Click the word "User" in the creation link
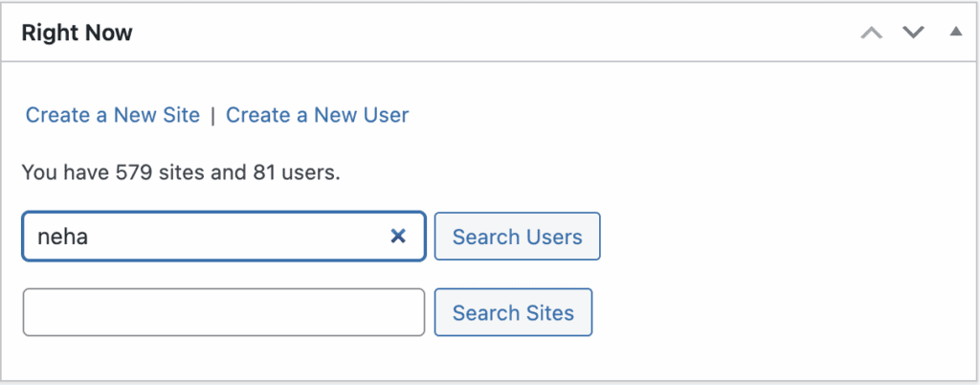The height and width of the screenshot is (385, 980). [387, 115]
